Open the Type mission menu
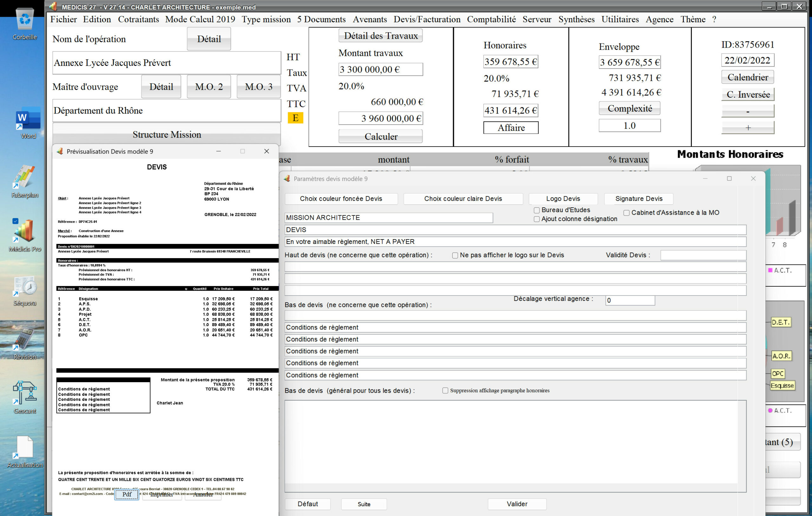 [x=266, y=19]
